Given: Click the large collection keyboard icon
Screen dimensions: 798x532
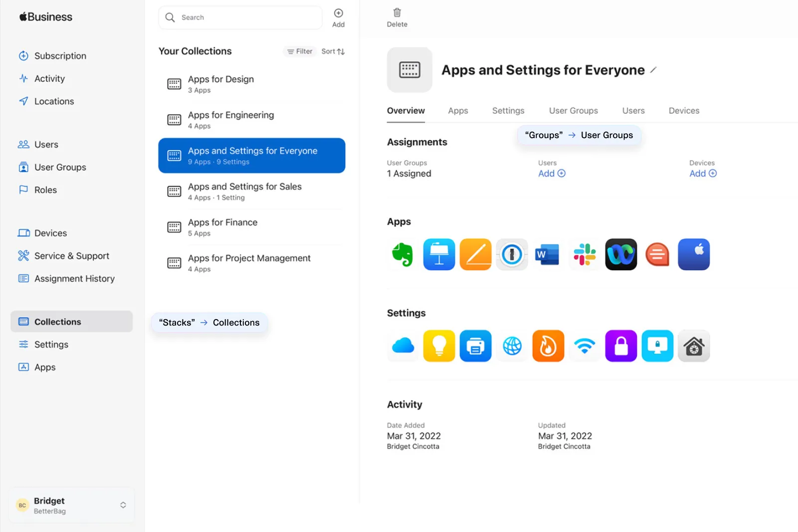Looking at the screenshot, I should pos(409,70).
